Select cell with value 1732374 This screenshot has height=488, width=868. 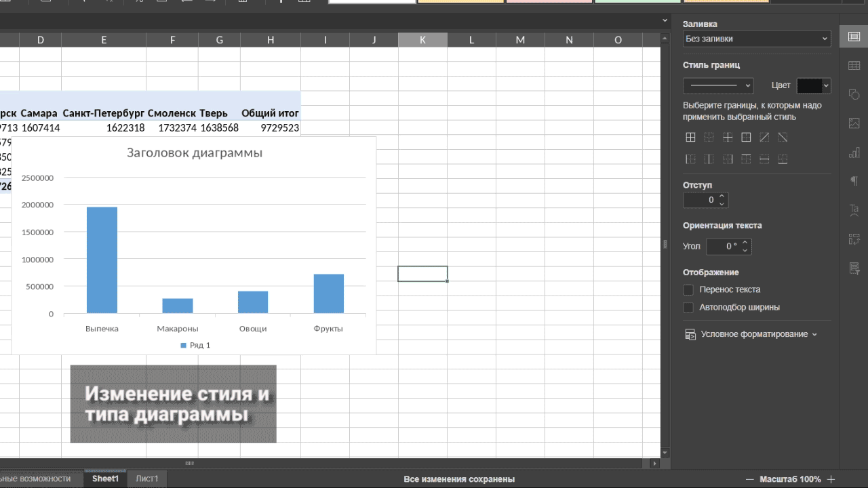click(x=172, y=127)
